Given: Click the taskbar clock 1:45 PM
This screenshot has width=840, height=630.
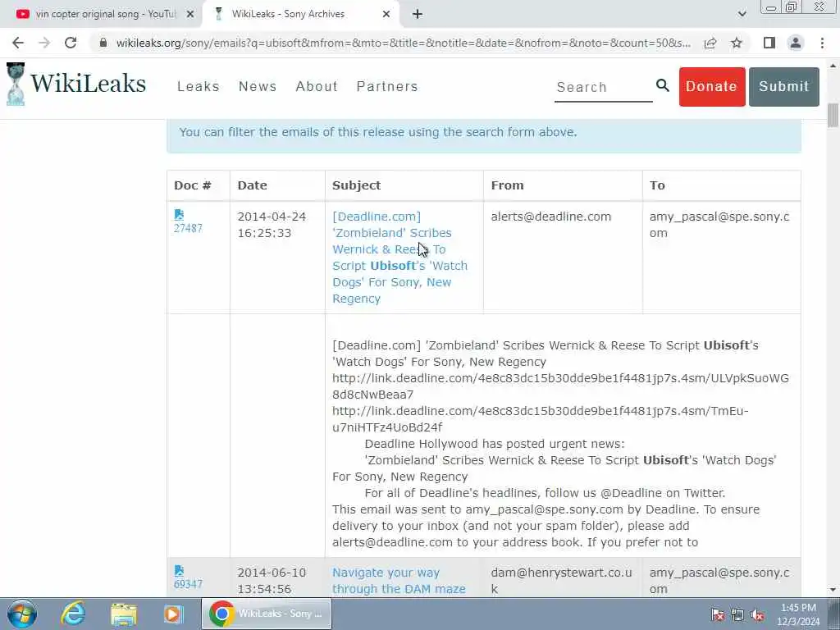Looking at the screenshot, I should coord(798,614).
